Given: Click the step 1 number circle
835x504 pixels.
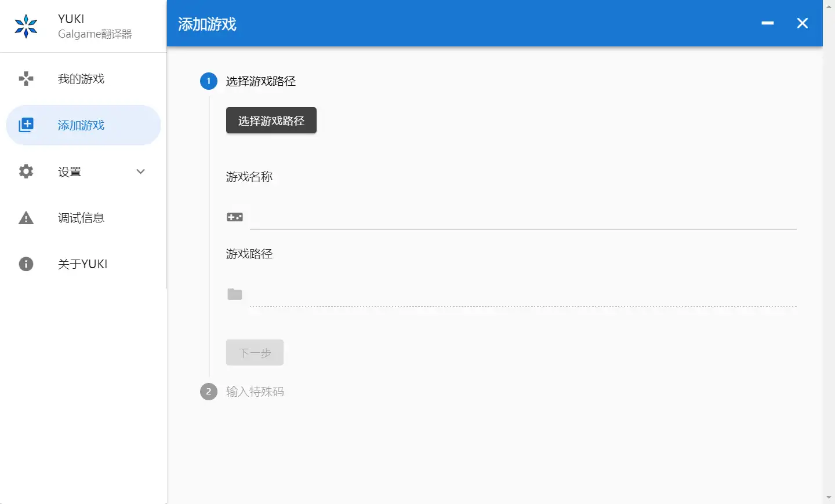Looking at the screenshot, I should pos(209,81).
